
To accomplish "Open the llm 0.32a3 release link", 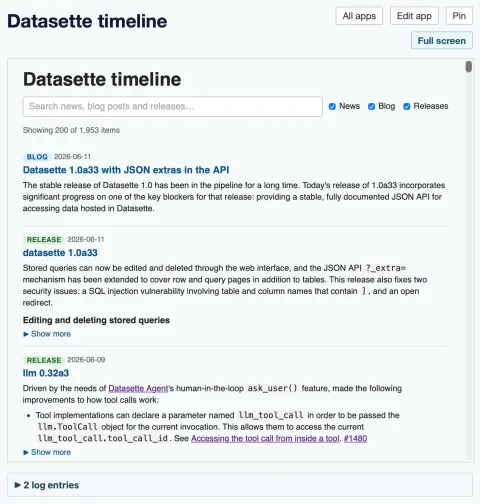I will pyautogui.click(x=46, y=373).
